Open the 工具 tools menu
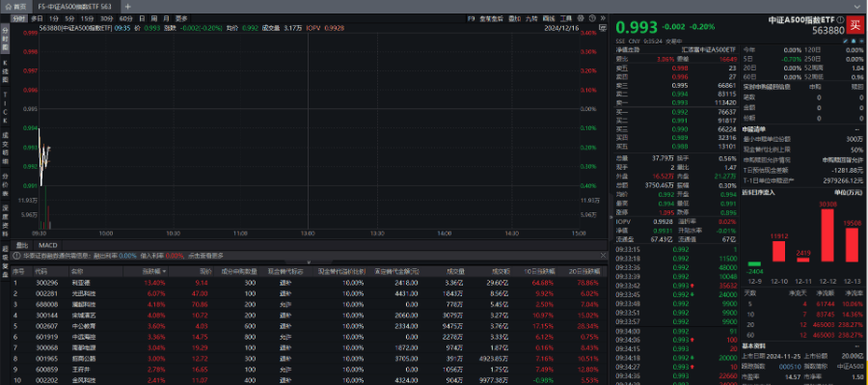The height and width of the screenshot is (385, 868). point(566,18)
